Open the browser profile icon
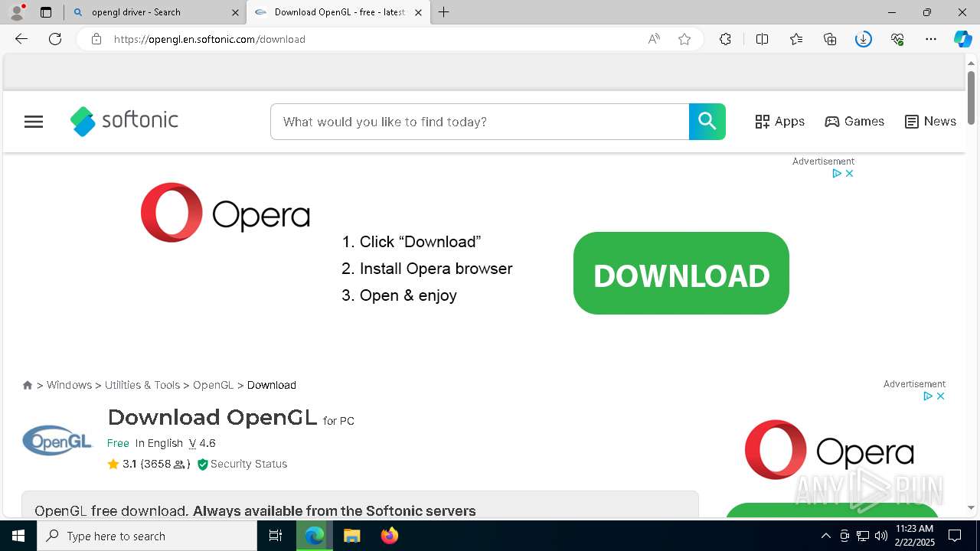The width and height of the screenshot is (980, 551). point(17,12)
